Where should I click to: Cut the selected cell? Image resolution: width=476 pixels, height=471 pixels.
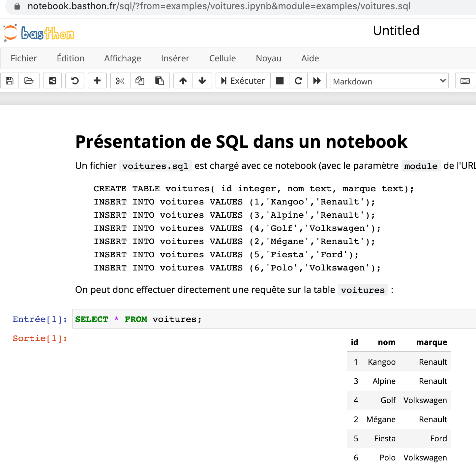coord(120,80)
